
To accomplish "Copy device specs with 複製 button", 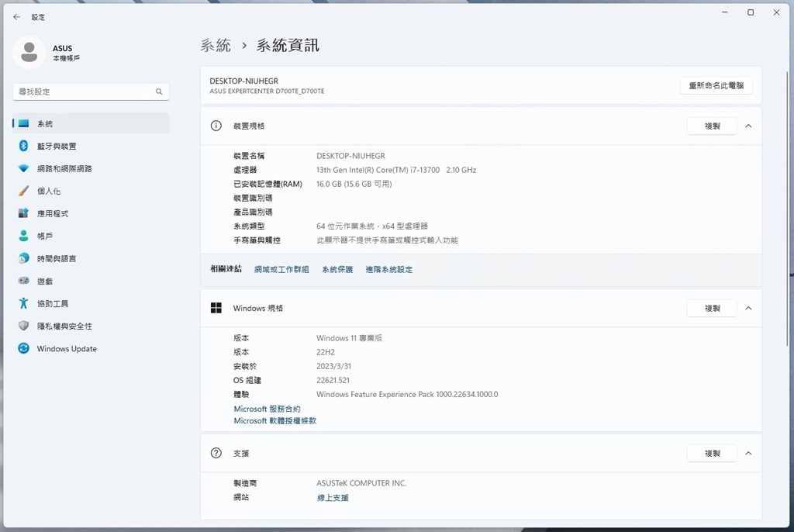I will (x=711, y=126).
